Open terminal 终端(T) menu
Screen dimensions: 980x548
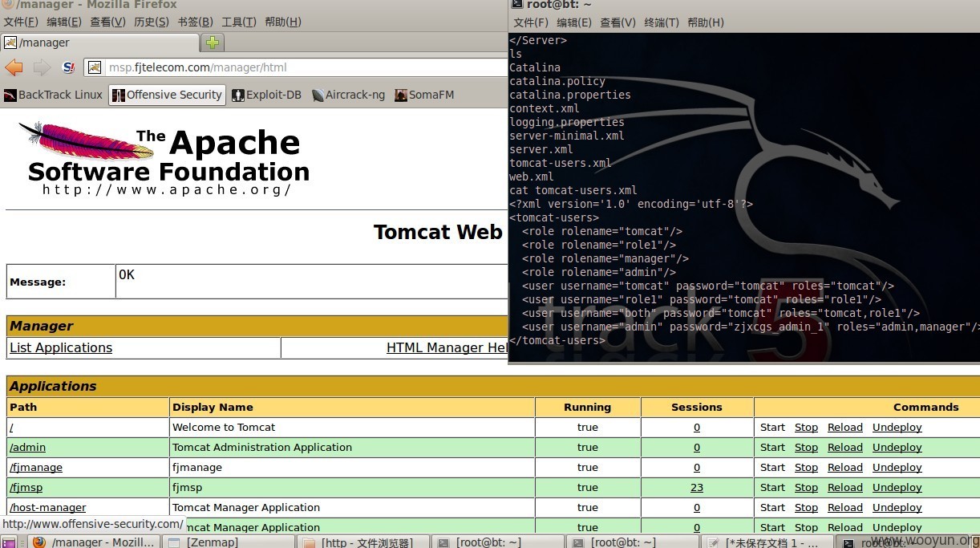coord(662,22)
